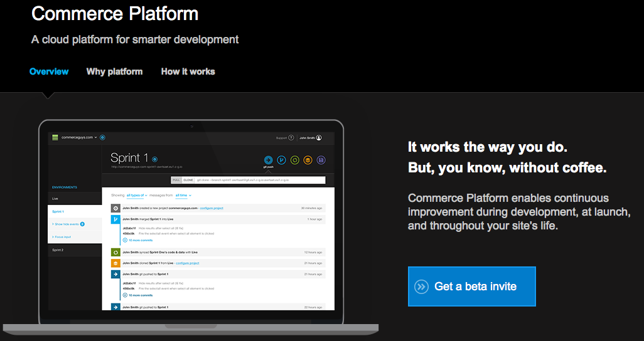The image size is (644, 341).
Task: Click the ENVIRONMENTS sidebar heading
Action: (65, 187)
